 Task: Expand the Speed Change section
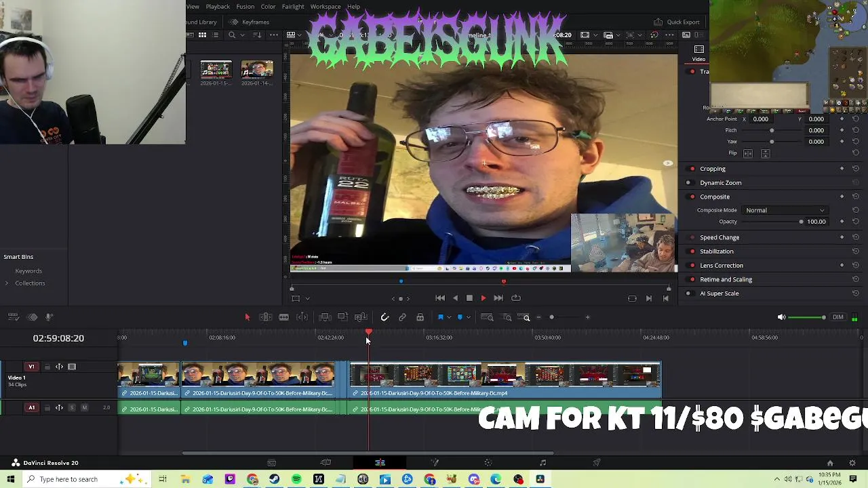click(719, 238)
